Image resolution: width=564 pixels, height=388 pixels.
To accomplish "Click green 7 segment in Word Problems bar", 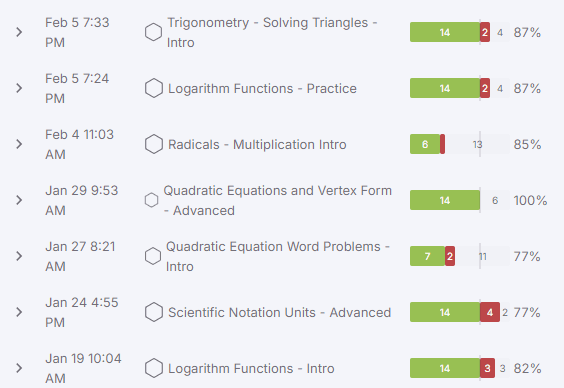I will 427,256.
